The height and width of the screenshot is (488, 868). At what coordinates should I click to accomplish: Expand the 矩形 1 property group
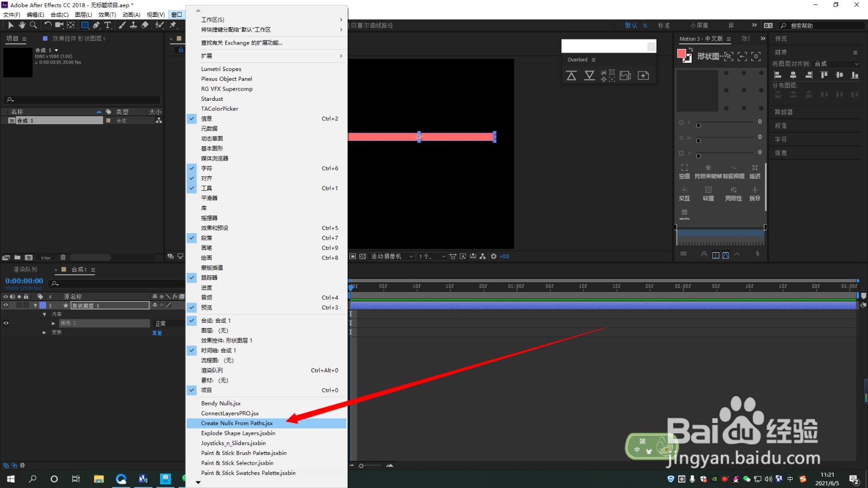[x=53, y=323]
